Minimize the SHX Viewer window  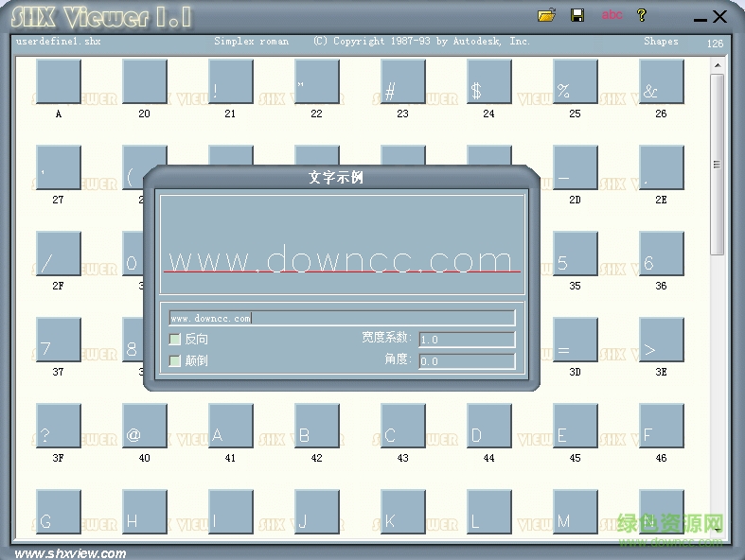tap(700, 20)
